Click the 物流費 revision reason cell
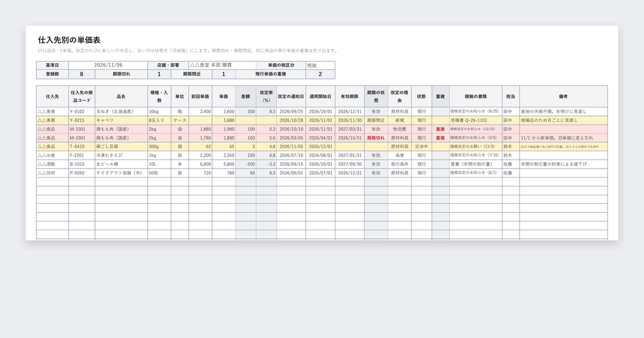The height and width of the screenshot is (338, 644). tap(399, 129)
